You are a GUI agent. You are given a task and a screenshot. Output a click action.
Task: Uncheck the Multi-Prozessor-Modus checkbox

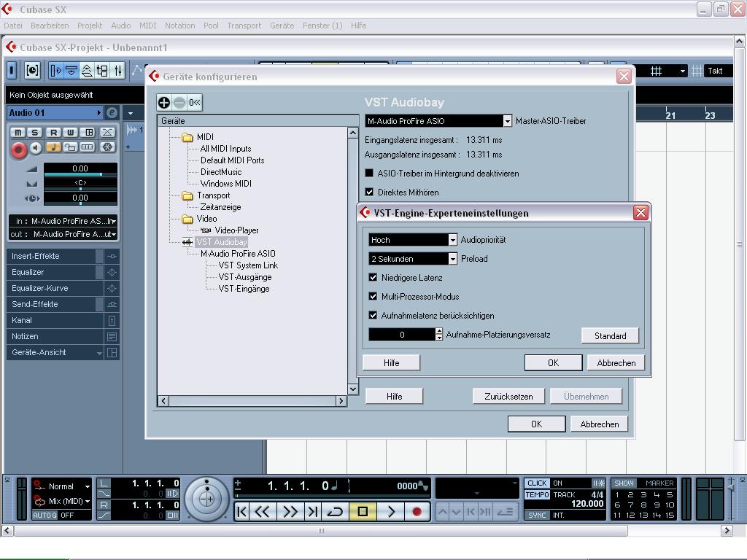click(x=373, y=297)
